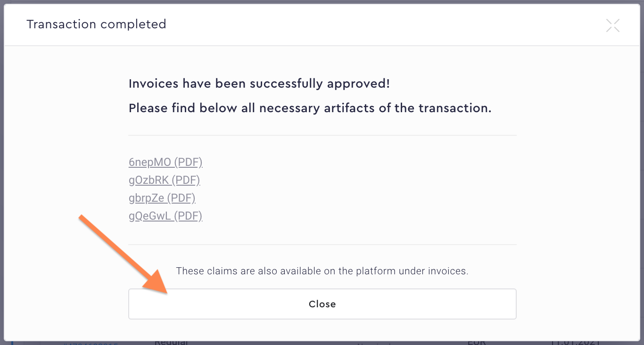The height and width of the screenshot is (345, 644).
Task: View the gQeGwL PDF artifact
Action: pyautogui.click(x=165, y=215)
